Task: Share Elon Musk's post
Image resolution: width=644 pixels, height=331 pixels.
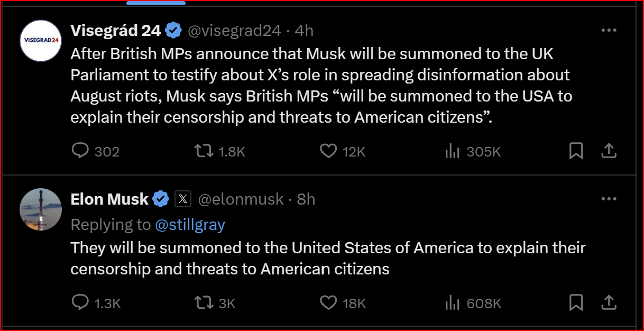Action: 609,303
